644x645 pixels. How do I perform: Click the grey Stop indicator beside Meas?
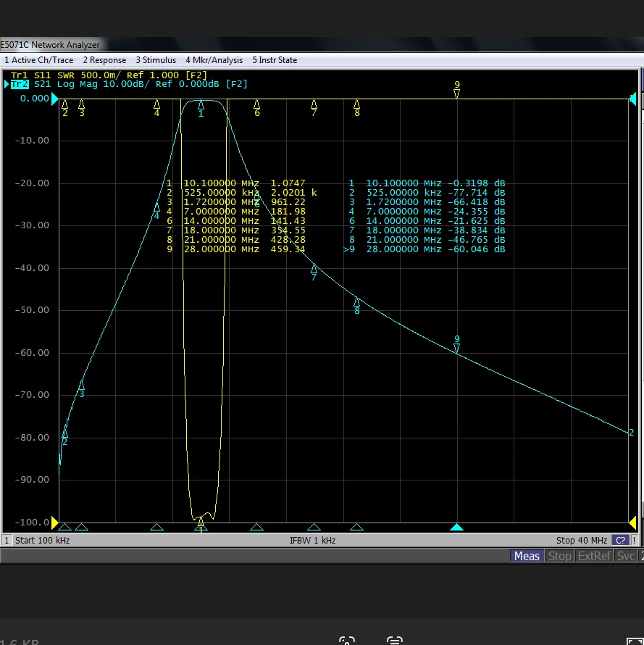point(560,556)
